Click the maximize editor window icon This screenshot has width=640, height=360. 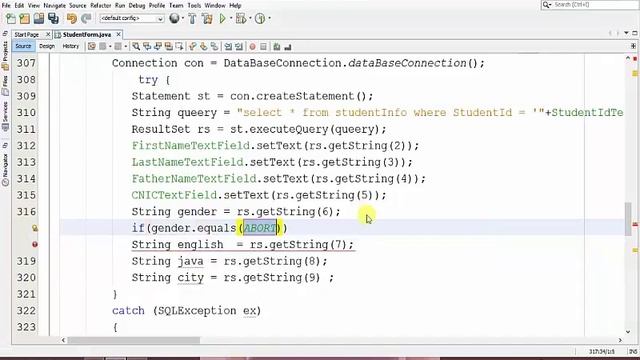(x=635, y=33)
